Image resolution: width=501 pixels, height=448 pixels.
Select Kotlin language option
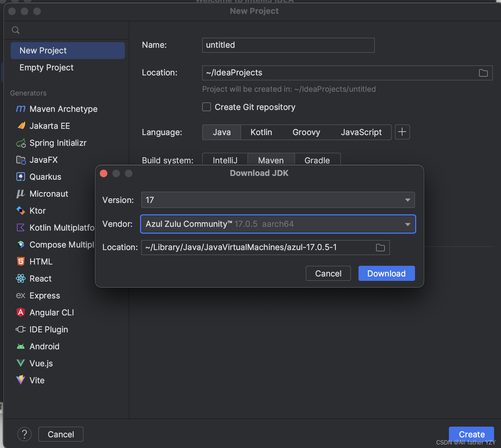coord(261,132)
